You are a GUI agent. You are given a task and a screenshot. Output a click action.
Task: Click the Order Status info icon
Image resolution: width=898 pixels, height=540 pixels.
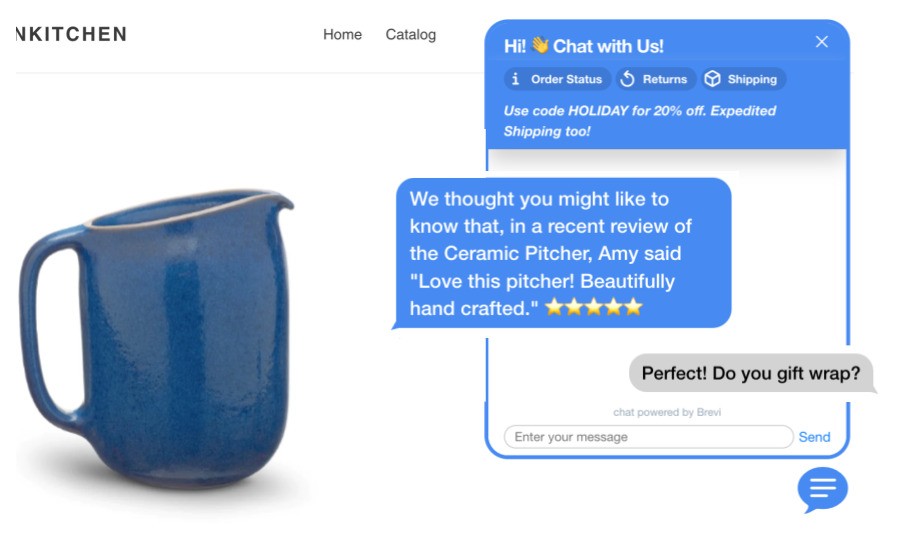(x=515, y=79)
